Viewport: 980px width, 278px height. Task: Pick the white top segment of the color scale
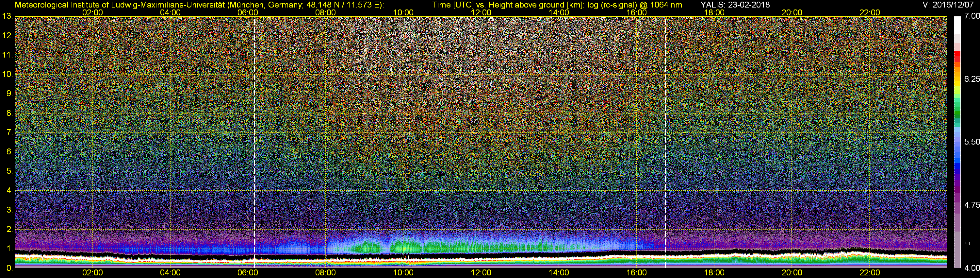tap(957, 25)
